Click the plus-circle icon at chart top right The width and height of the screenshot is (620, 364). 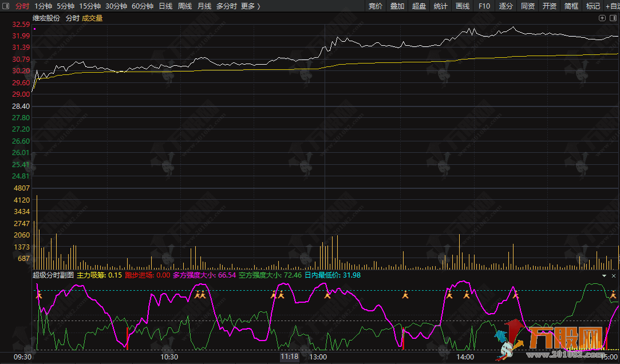[x=602, y=18]
